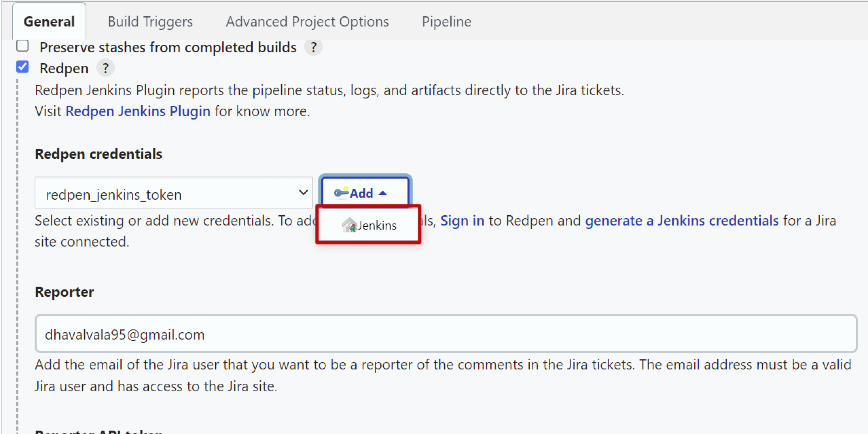Uncheck the Redpen checkbox
Viewport: 868px width, 434px height.
click(23, 66)
